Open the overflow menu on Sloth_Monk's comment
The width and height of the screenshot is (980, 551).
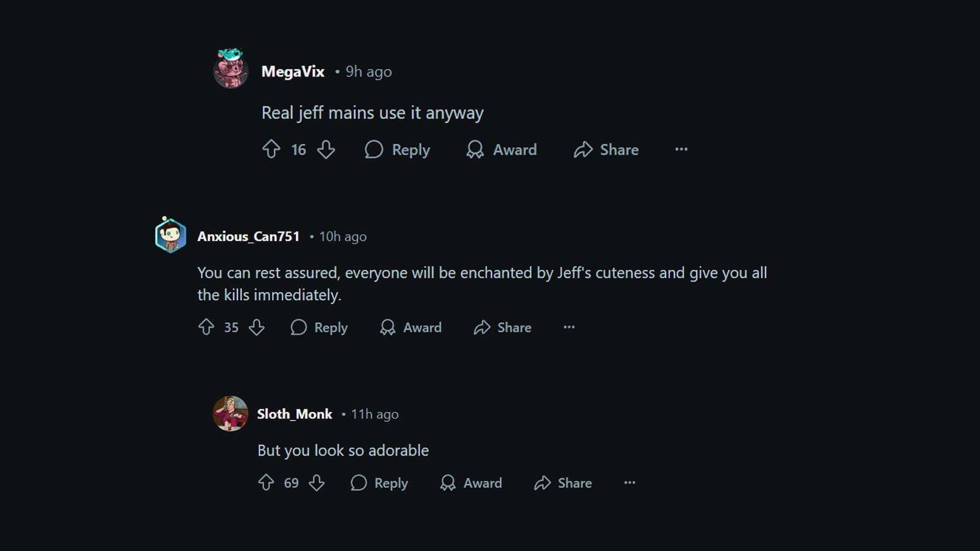(630, 483)
